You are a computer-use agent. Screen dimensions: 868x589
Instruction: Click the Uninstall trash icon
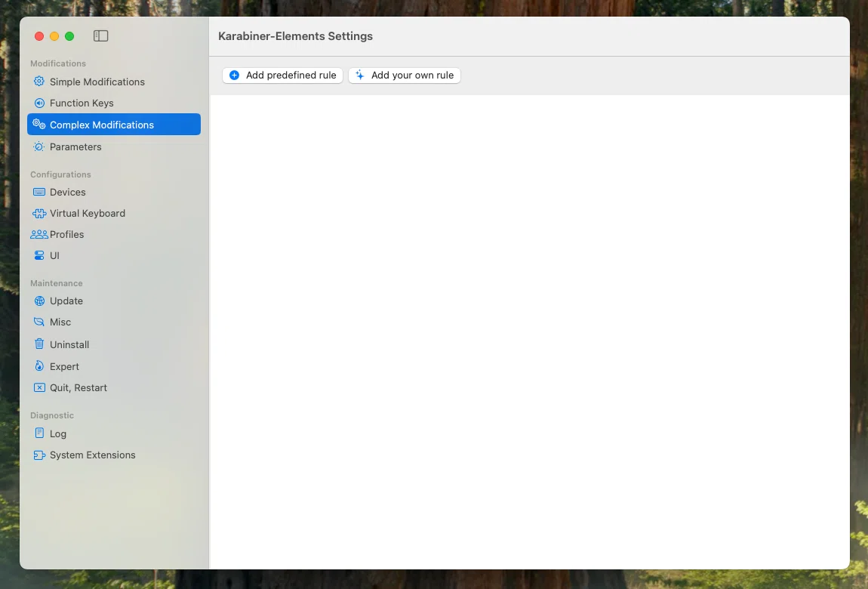click(38, 344)
